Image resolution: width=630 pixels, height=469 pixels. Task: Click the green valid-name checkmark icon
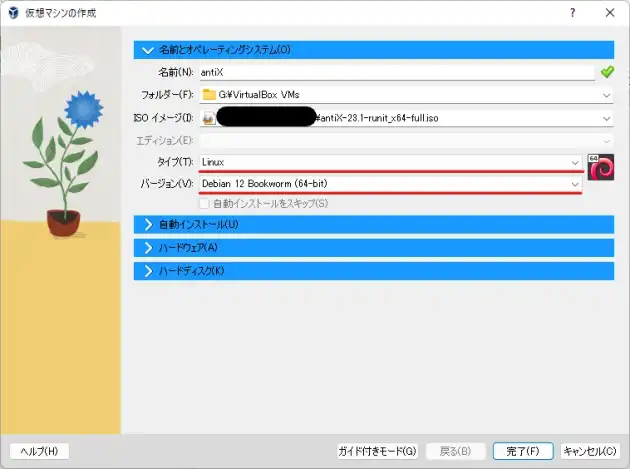605,72
